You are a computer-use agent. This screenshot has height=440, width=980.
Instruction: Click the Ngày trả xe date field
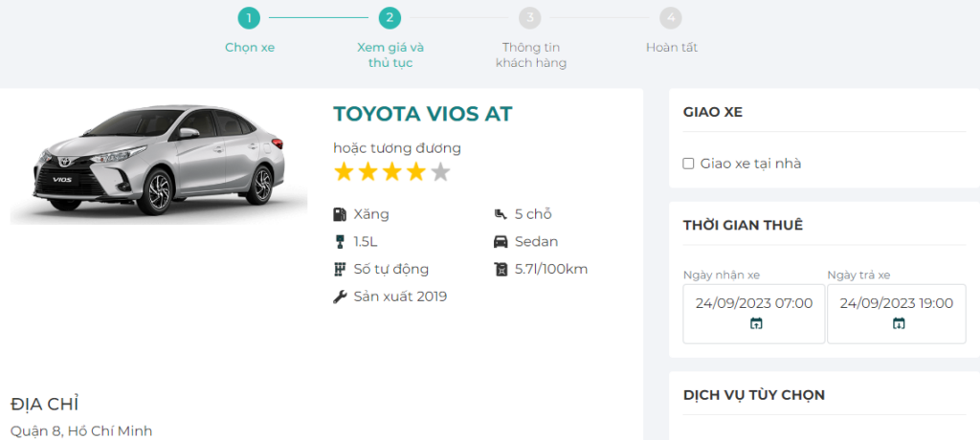pos(896,303)
